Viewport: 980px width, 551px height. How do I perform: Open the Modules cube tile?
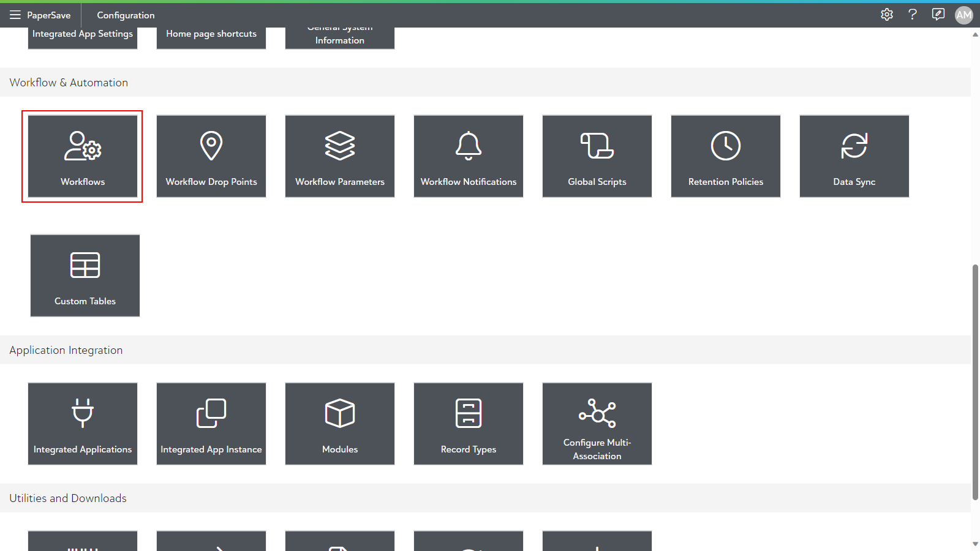(340, 424)
